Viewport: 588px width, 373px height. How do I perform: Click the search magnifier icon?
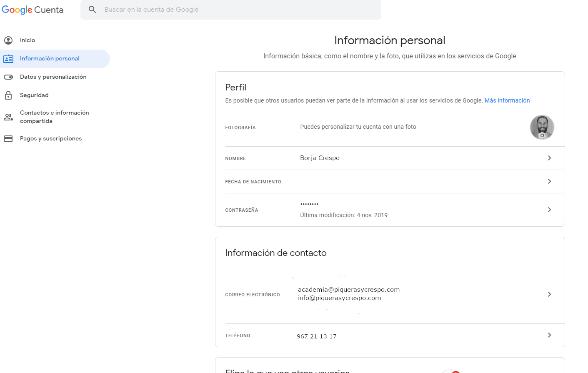pos(93,9)
